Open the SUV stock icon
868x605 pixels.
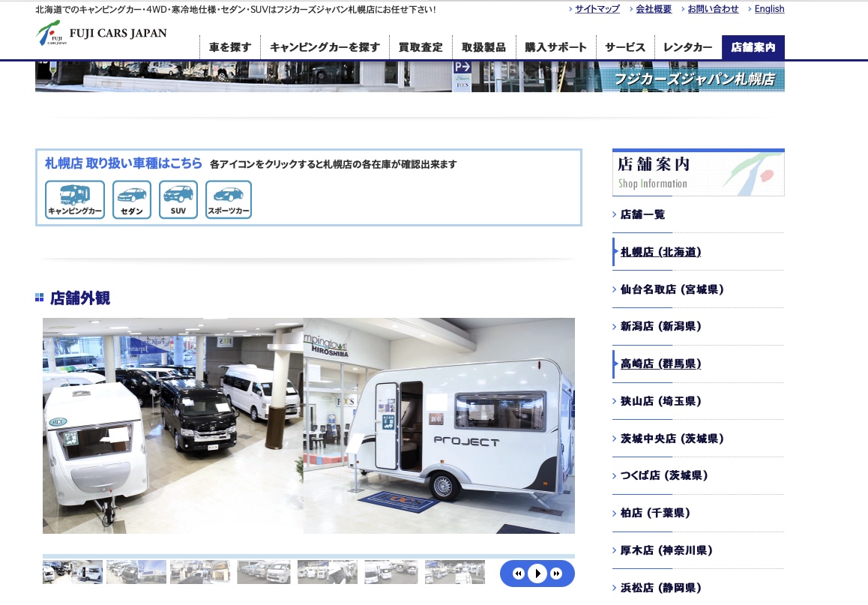(178, 199)
